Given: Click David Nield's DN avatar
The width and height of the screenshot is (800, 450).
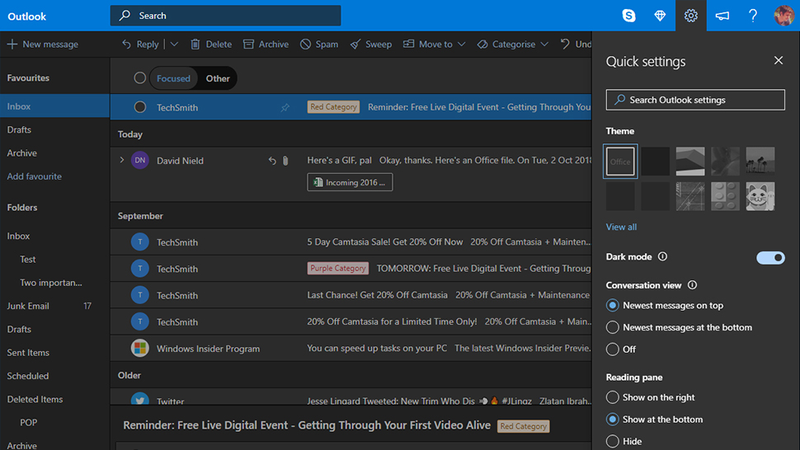Looking at the screenshot, I should [x=140, y=160].
